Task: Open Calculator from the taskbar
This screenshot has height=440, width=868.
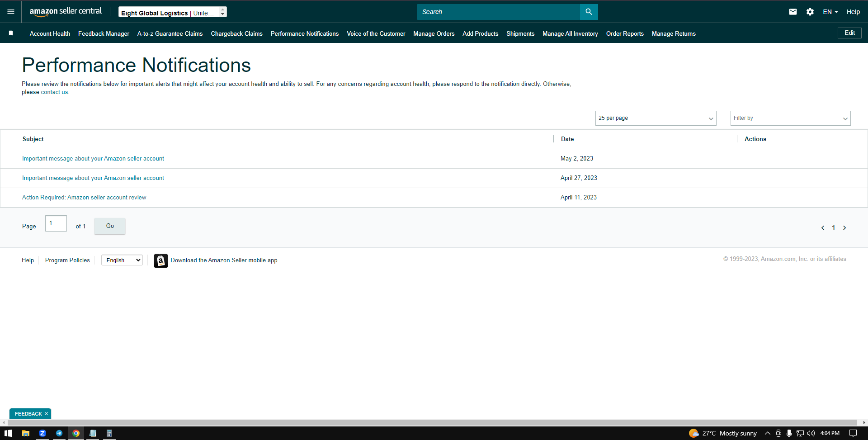Action: click(109, 433)
